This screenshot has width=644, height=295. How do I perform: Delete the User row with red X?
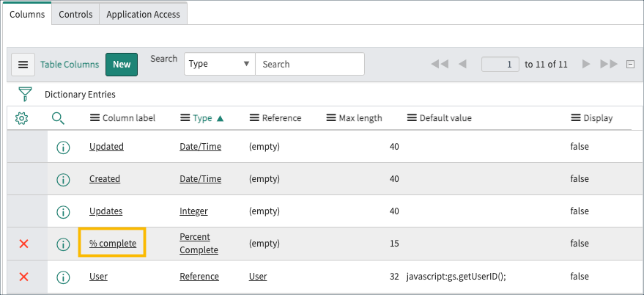click(23, 277)
